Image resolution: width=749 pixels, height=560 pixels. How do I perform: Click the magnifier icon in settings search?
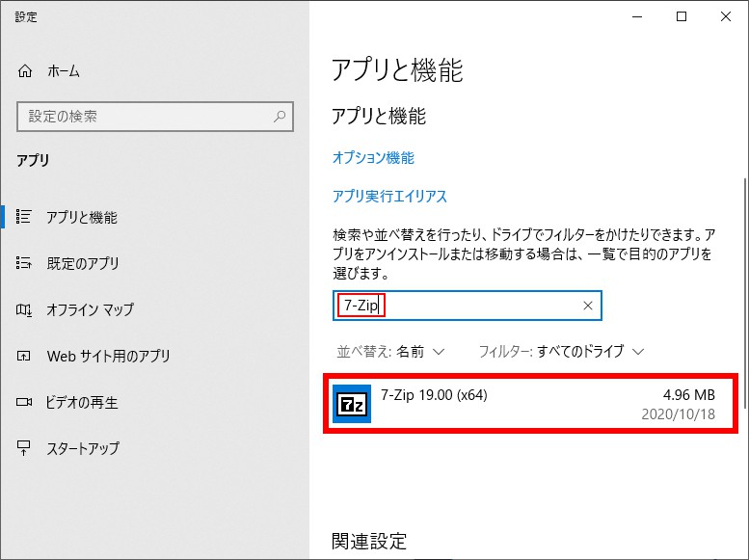click(x=280, y=116)
